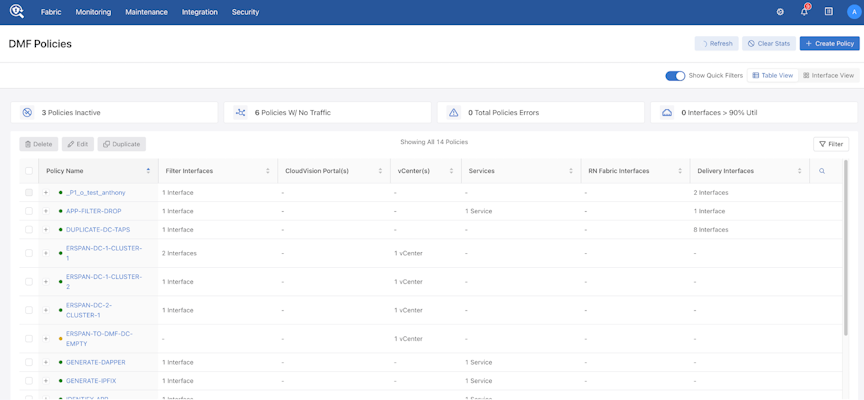Screen dimensions: 864x400
Task: Click the Delete button
Action: 39,144
